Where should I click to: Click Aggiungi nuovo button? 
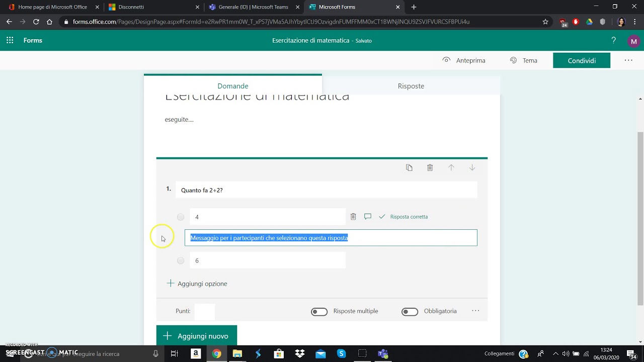pos(196,336)
